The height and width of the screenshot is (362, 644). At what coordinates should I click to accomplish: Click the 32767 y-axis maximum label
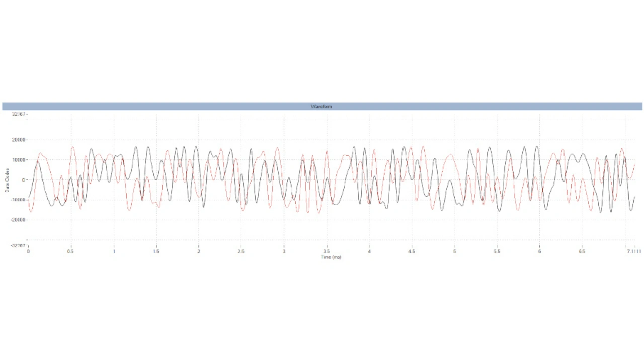point(18,114)
